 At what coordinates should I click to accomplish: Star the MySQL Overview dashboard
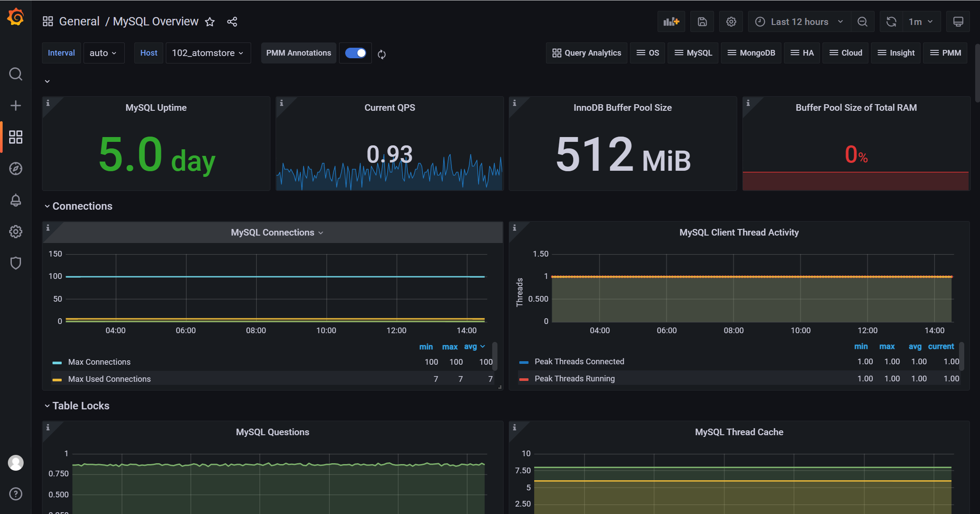click(210, 22)
